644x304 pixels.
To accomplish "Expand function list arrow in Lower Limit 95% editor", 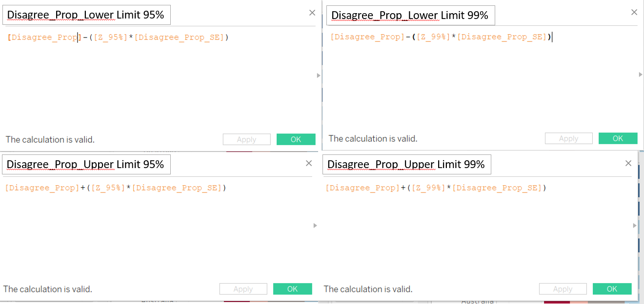I will (319, 76).
